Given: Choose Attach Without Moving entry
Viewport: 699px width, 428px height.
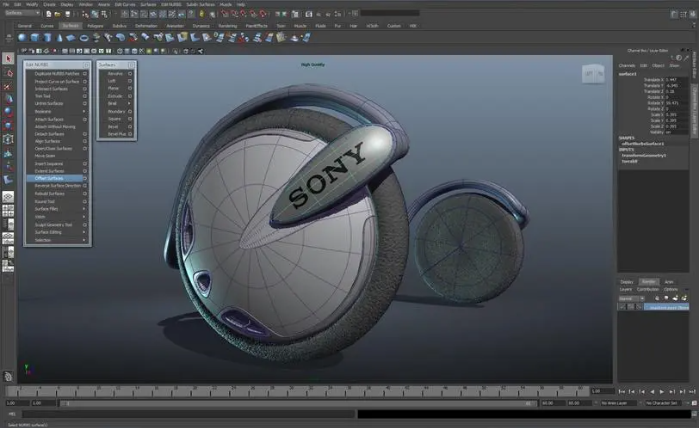Looking at the screenshot, I should pyautogui.click(x=55, y=127).
